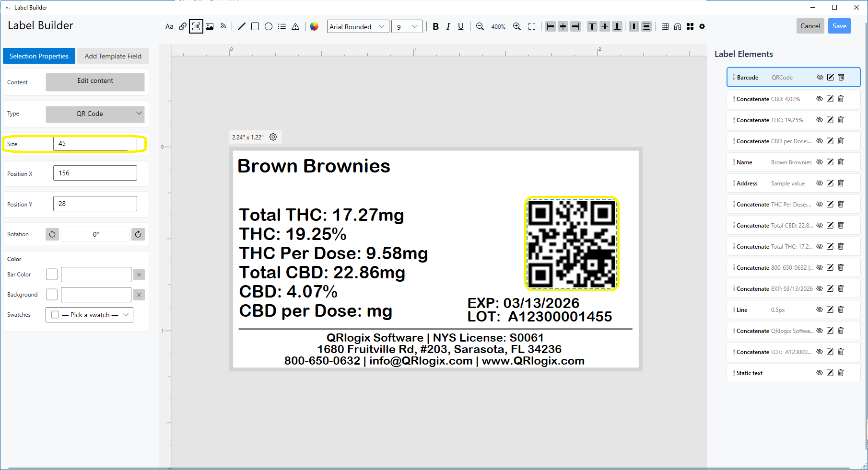Rotate element clockwise
Screen dimensions: 868x470
(x=138, y=234)
